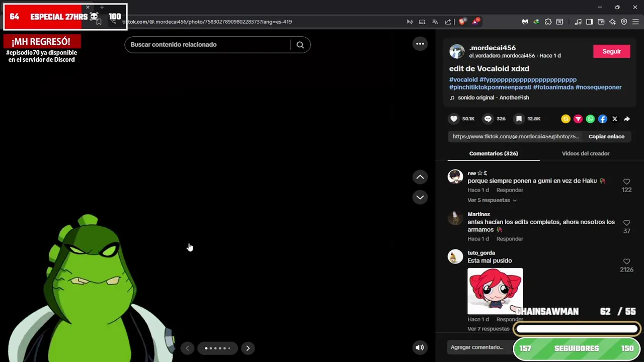Click the search magnifier icon
Screen dimensions: 644x362
click(300, 45)
